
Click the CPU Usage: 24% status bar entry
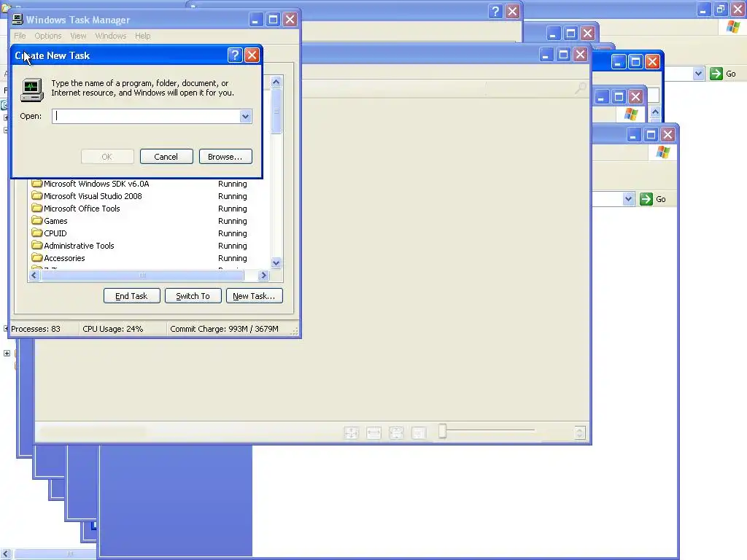click(x=113, y=329)
